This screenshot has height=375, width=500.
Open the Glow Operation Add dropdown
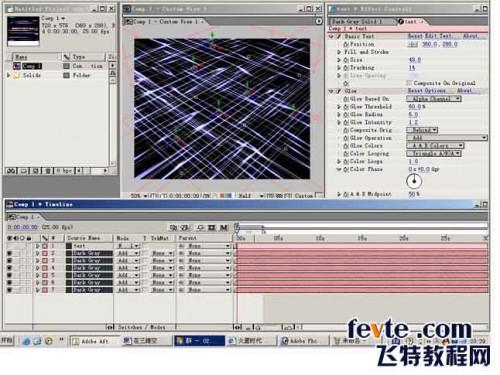click(447, 138)
